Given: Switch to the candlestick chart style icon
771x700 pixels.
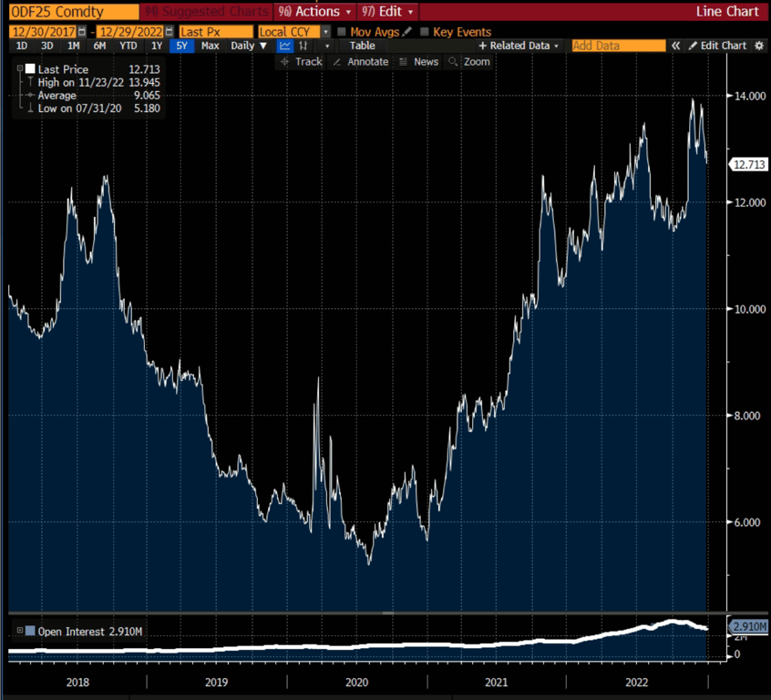Looking at the screenshot, I should coord(303,46).
